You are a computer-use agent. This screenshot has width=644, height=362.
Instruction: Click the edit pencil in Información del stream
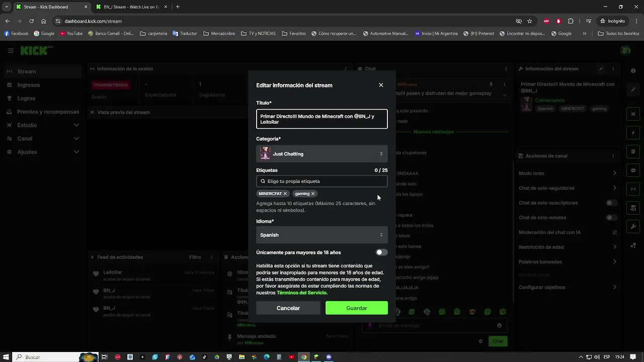point(601,69)
